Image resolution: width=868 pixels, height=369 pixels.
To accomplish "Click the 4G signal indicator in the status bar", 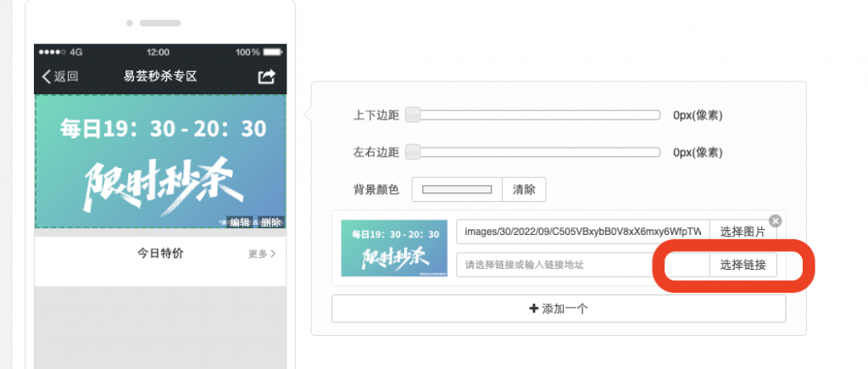I will click(61, 52).
